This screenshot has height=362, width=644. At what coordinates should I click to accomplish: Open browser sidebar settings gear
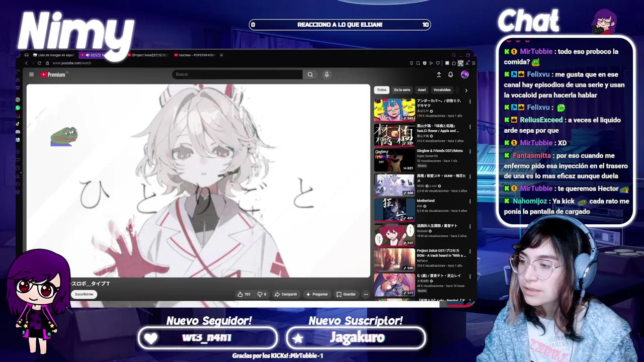(x=18, y=192)
